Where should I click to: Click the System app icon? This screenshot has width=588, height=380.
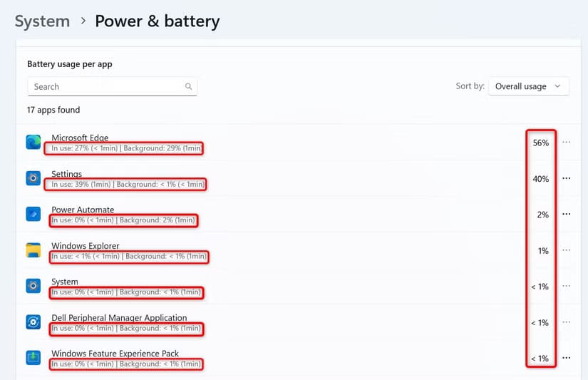coord(33,286)
